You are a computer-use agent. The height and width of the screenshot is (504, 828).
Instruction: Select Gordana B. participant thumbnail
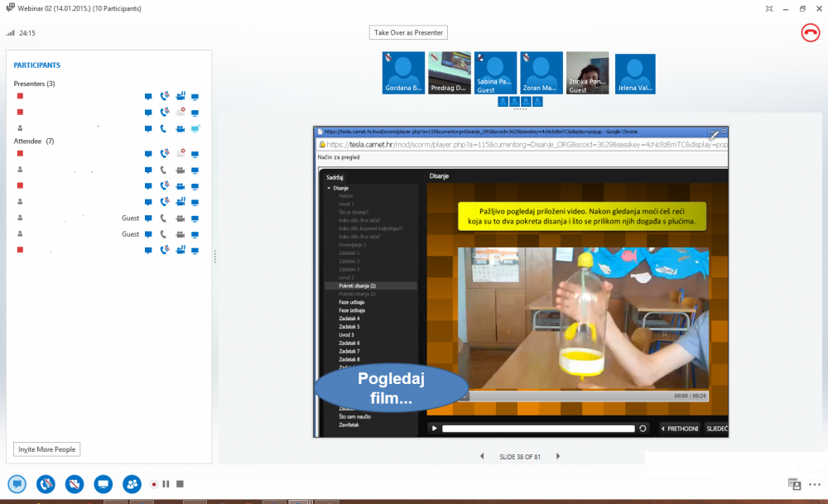point(403,73)
